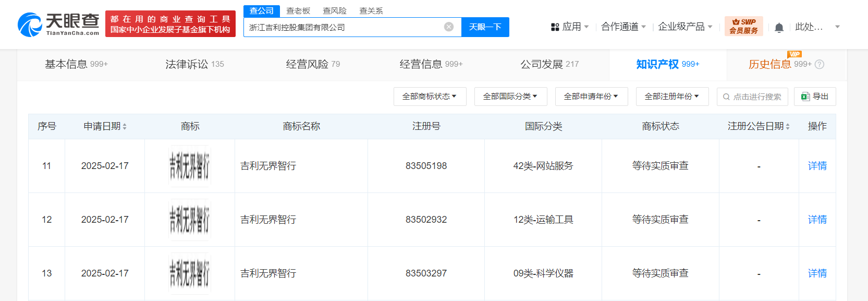868x301 pixels.
Task: Switch to the 法律诉讼 tab
Action: coord(194,64)
